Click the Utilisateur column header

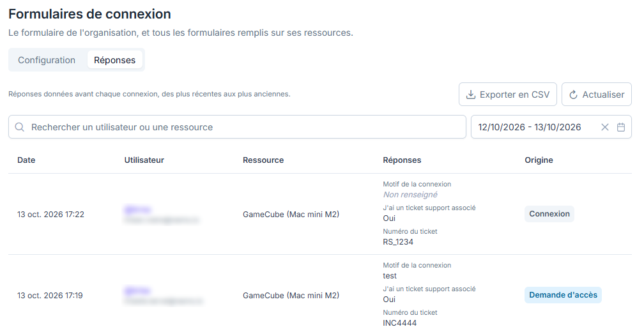coord(144,160)
